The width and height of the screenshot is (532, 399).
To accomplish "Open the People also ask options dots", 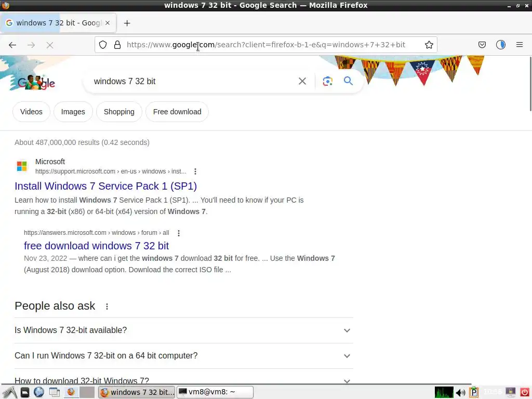I will pos(107,307).
